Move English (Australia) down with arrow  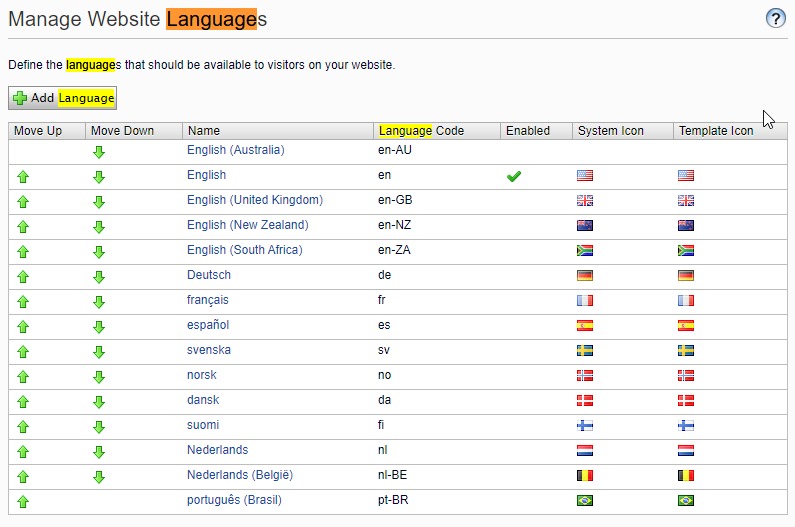point(99,152)
